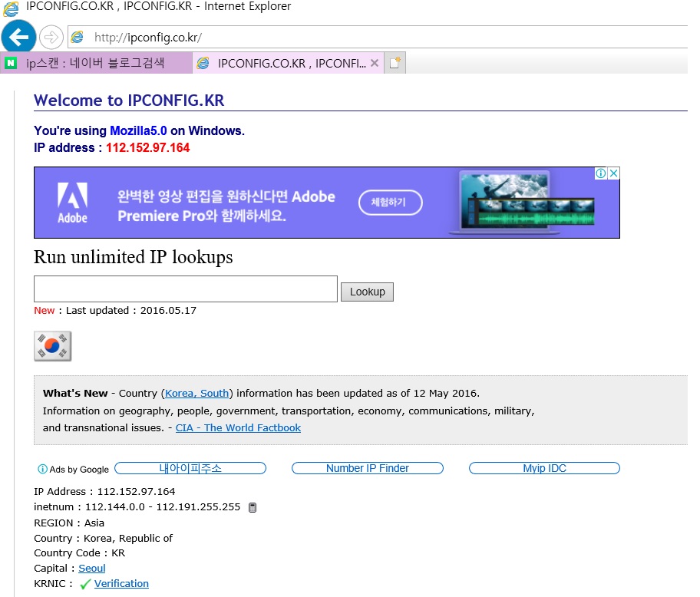The width and height of the screenshot is (700, 597).
Task: Click the IE page icon in address bar
Action: (x=78, y=37)
